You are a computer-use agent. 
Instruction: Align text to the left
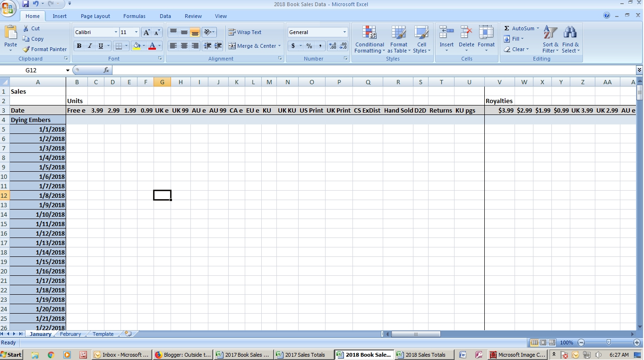173,46
